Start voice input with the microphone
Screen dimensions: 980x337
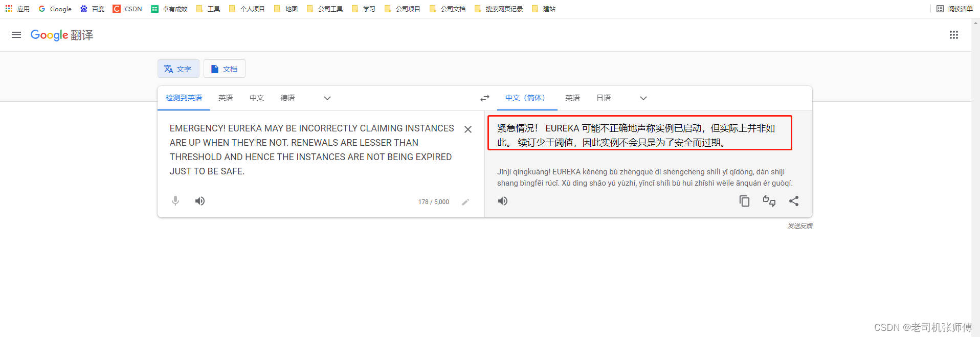pos(175,201)
